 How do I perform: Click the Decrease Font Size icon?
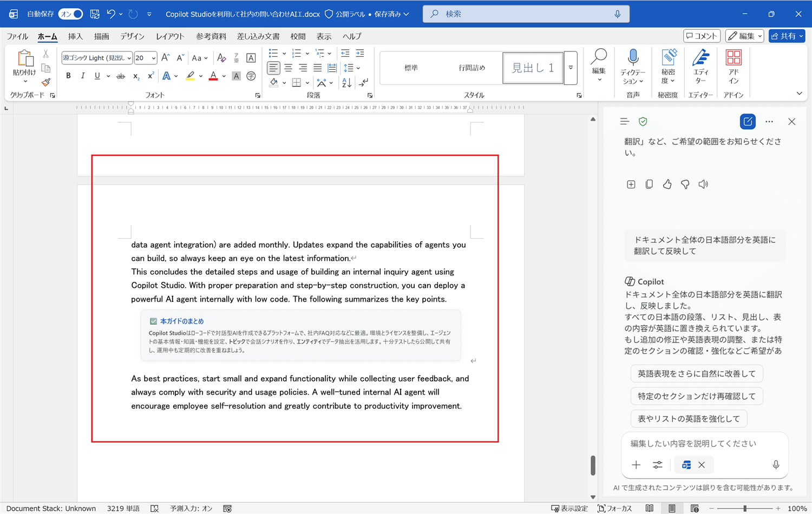(x=180, y=58)
